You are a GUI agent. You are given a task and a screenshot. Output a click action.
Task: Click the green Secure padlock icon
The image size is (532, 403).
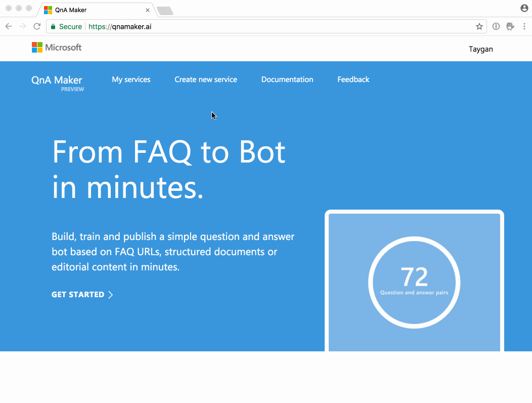click(x=53, y=26)
